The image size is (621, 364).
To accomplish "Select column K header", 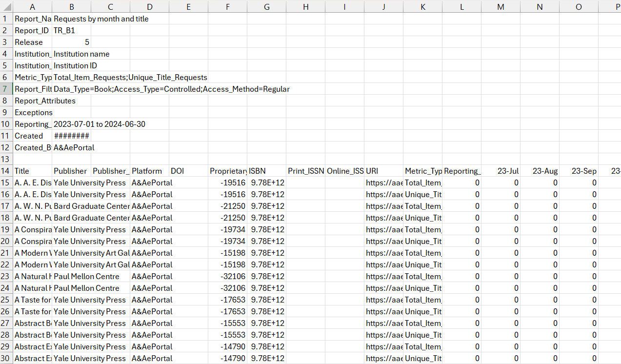I will 422,7.
